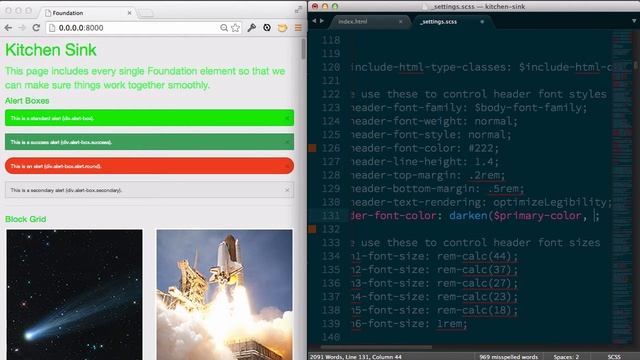The image size is (640, 360).
Task: Reload the Foundation page
Action: (36, 28)
